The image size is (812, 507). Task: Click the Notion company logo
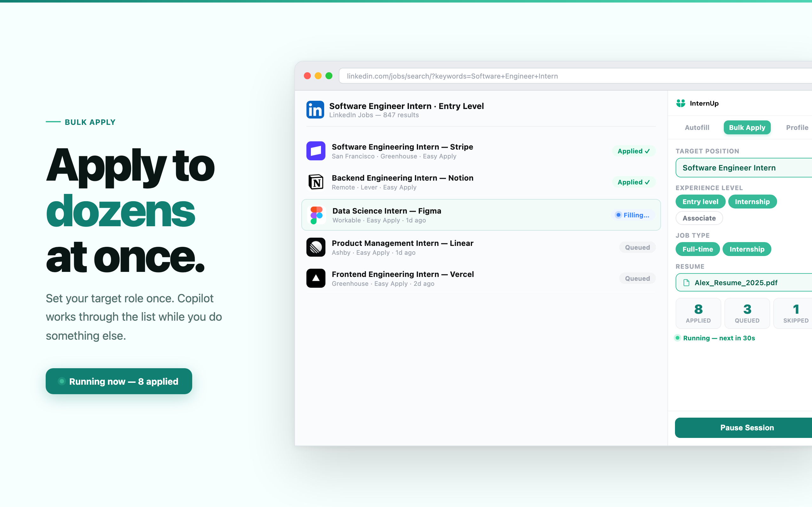click(315, 182)
